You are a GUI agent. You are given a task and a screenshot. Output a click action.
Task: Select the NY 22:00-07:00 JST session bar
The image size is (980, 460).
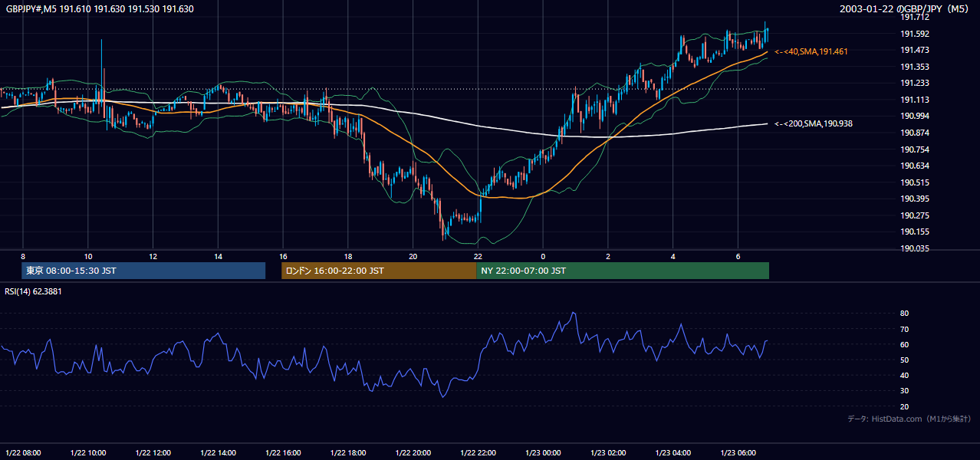point(623,271)
